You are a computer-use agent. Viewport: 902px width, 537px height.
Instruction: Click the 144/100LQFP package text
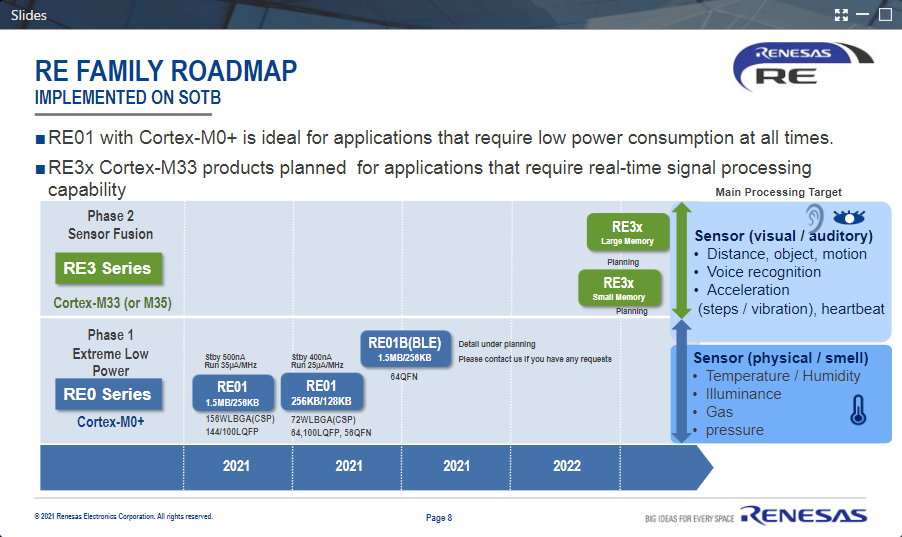tap(232, 432)
